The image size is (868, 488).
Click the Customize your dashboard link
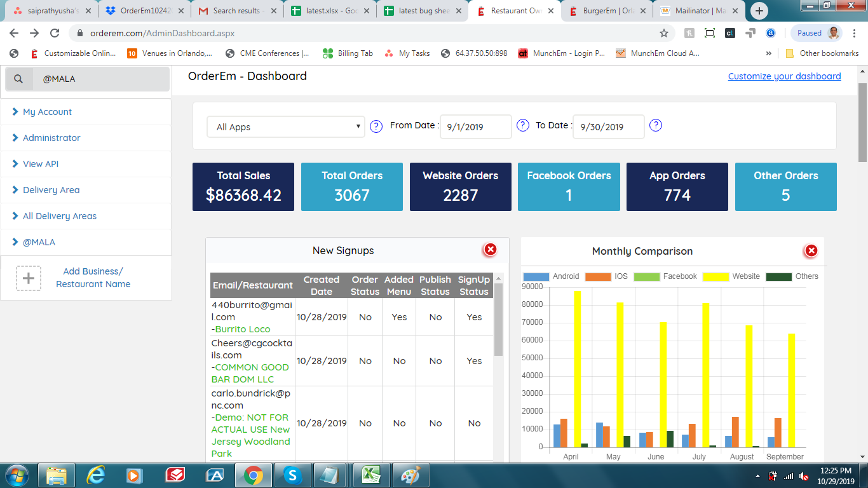point(784,76)
